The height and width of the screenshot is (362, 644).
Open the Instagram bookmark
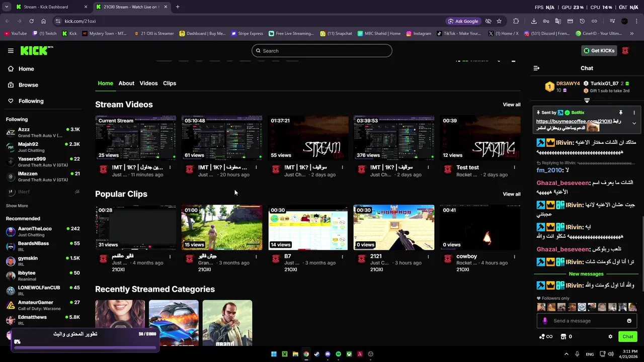point(419,34)
